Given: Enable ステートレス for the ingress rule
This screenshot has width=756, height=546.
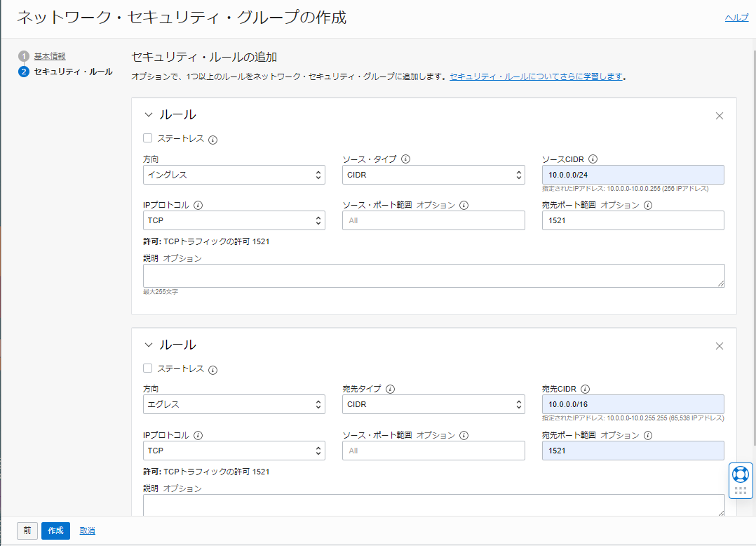Looking at the screenshot, I should 147,138.
